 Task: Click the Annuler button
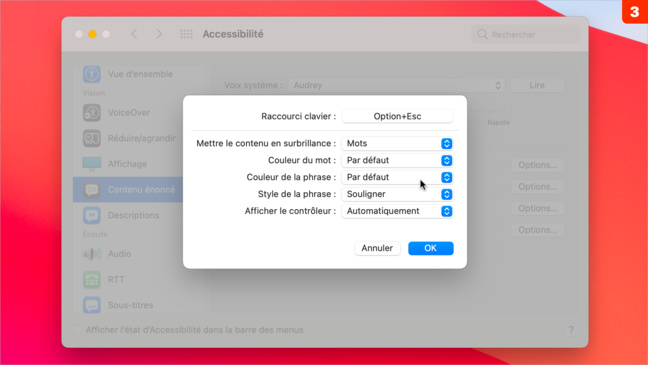click(377, 248)
